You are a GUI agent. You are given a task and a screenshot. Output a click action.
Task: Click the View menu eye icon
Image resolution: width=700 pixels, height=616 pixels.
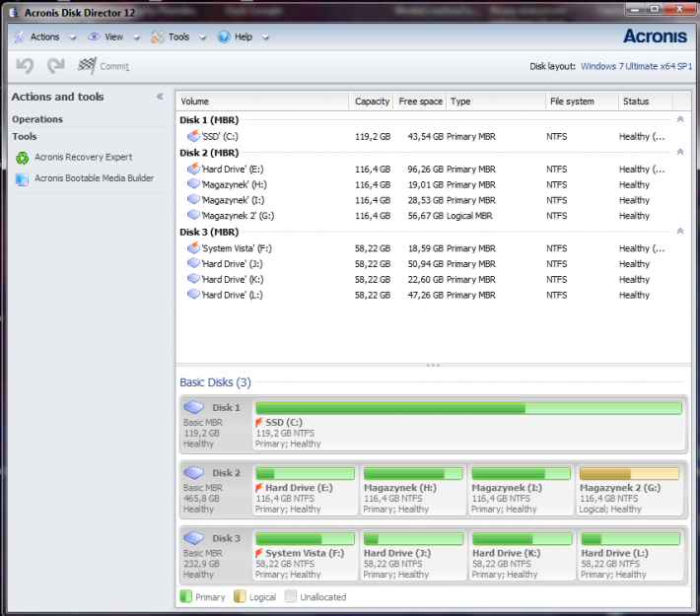click(94, 37)
